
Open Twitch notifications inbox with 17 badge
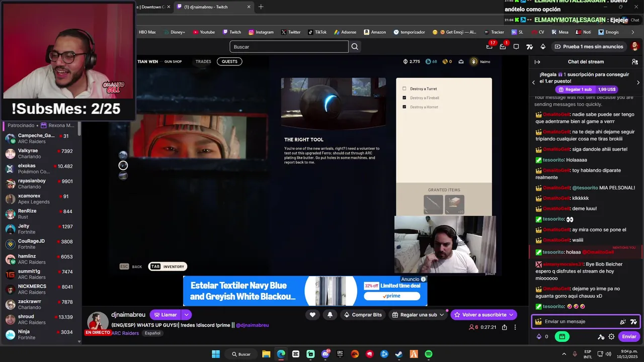489,47
